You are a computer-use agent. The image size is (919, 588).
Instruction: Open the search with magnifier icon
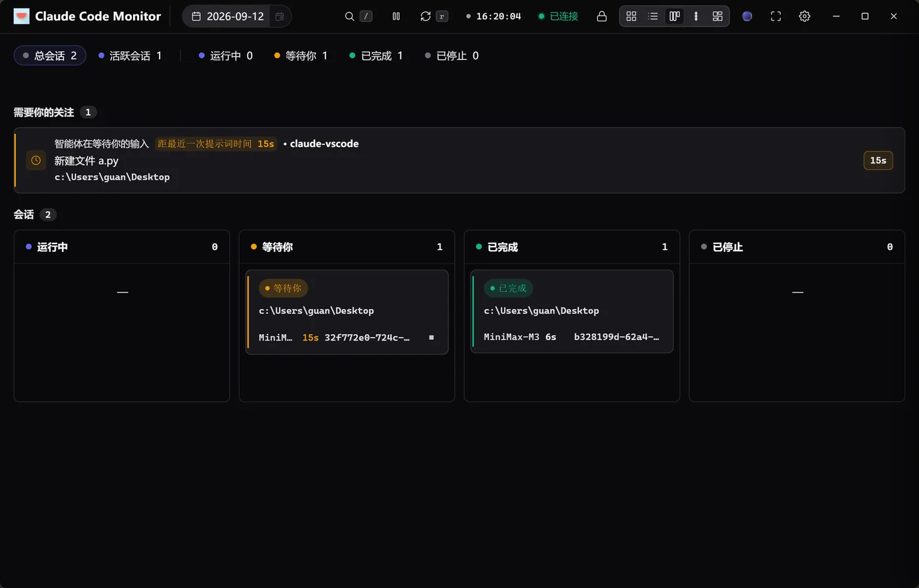350,16
